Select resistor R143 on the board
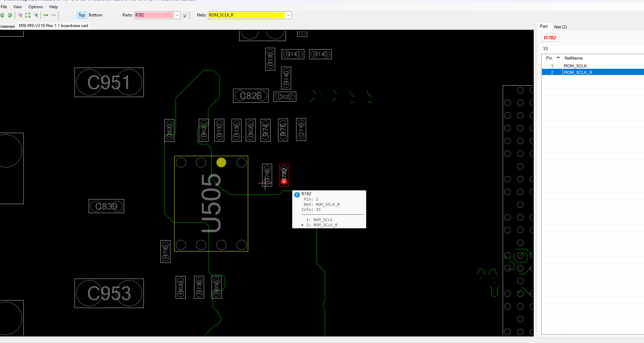Image resolution: width=644 pixels, height=343 pixels. point(320,54)
